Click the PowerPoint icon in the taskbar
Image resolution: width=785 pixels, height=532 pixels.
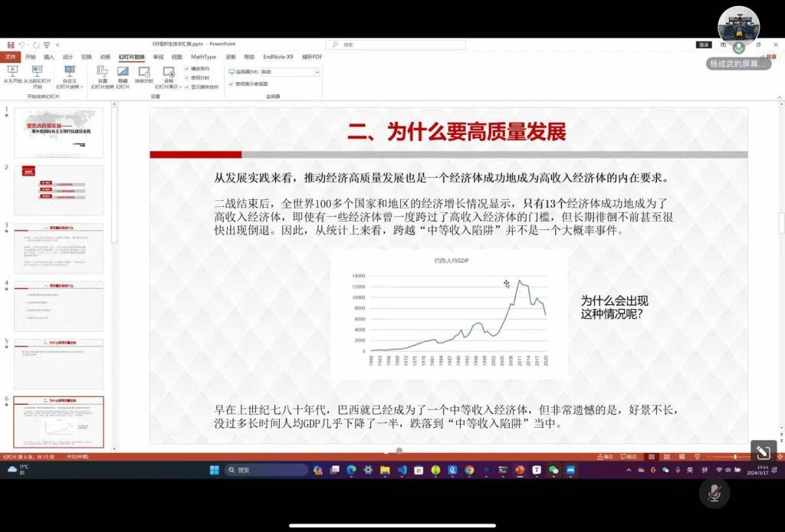pos(520,469)
